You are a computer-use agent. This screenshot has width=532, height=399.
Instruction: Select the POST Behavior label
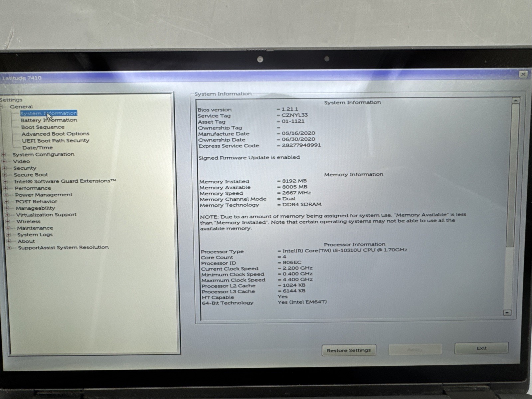tap(36, 201)
